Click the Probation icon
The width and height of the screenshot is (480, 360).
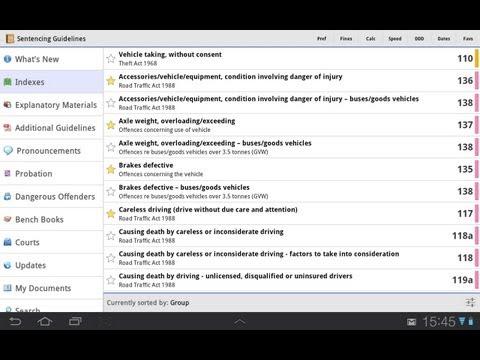pos(7,174)
